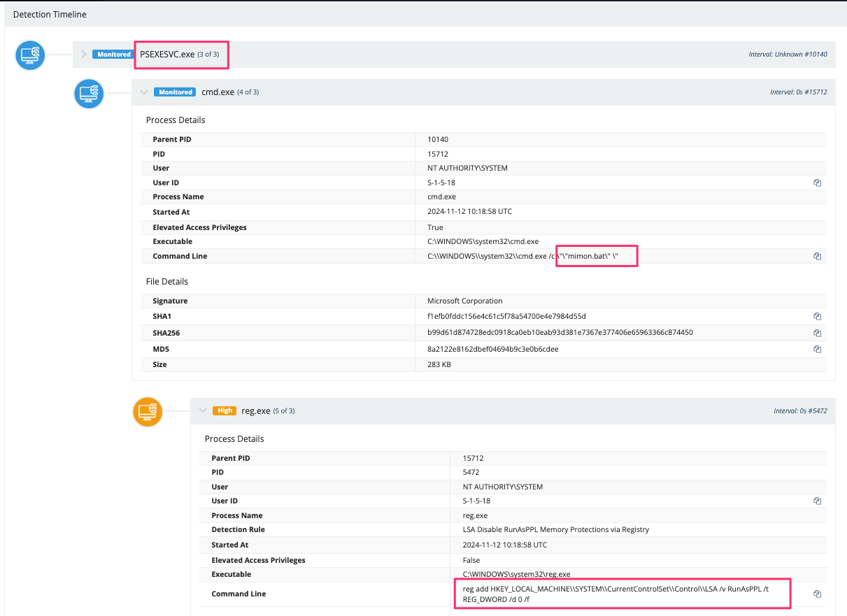Click the reg.exe PID value 5472

472,473
